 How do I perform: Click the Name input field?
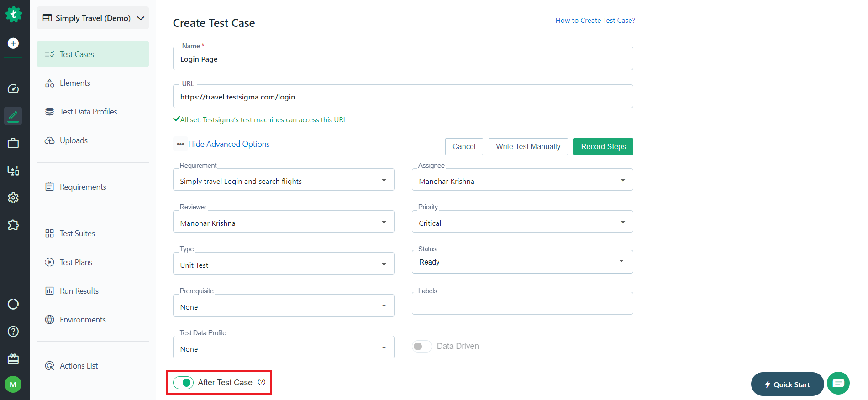403,58
